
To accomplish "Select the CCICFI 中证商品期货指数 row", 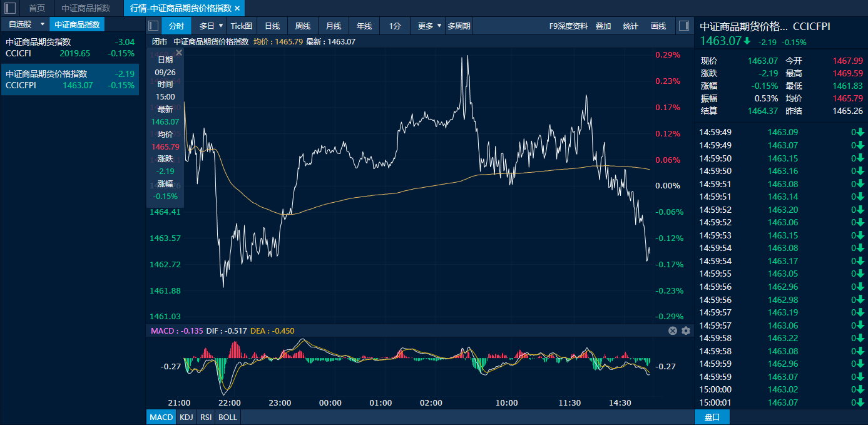I will [69, 48].
